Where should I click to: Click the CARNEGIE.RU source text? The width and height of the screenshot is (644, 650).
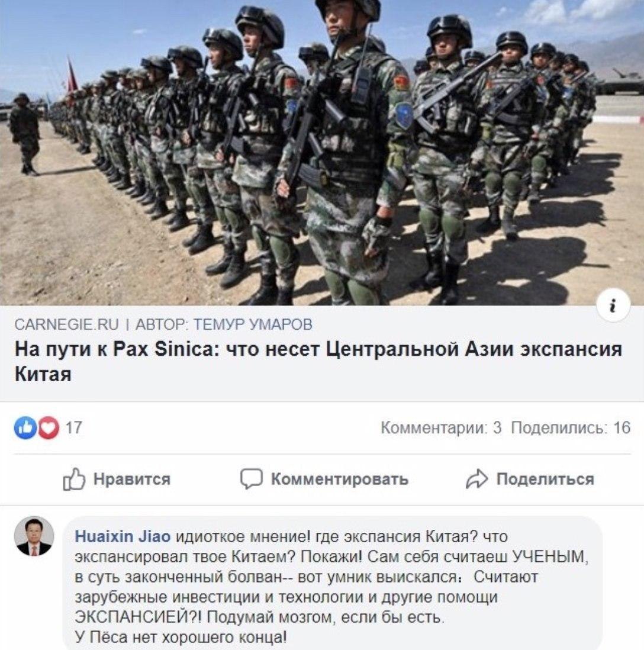[x=67, y=324]
